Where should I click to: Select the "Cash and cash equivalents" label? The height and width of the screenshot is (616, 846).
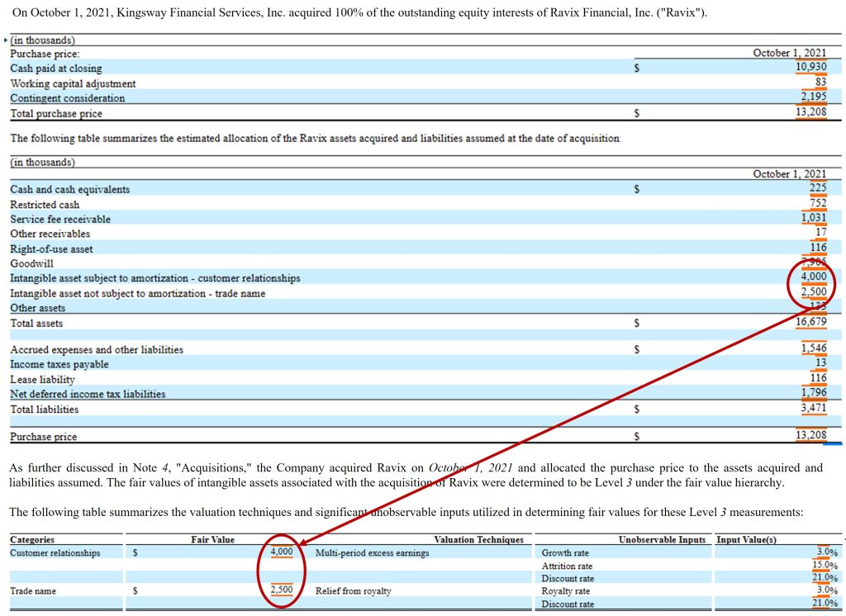click(x=70, y=189)
